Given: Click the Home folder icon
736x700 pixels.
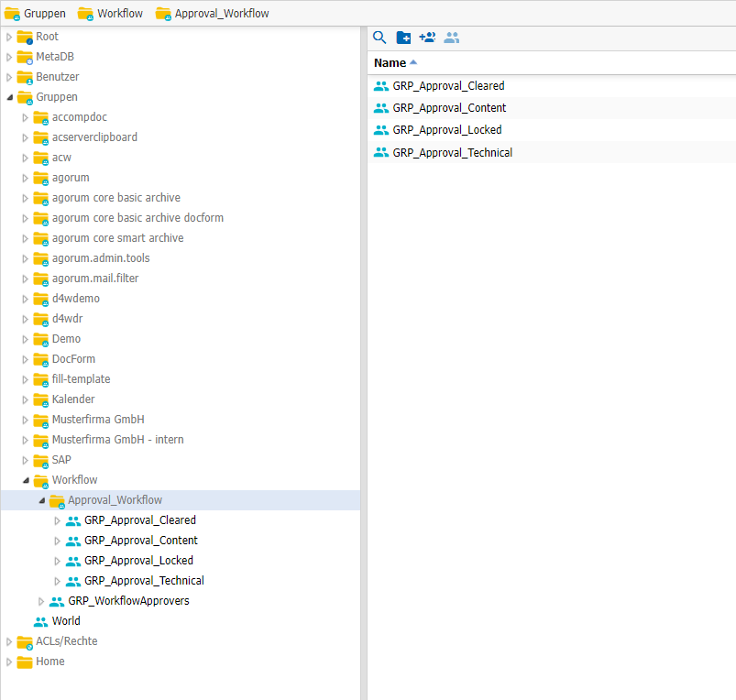Looking at the screenshot, I should click(x=25, y=662).
